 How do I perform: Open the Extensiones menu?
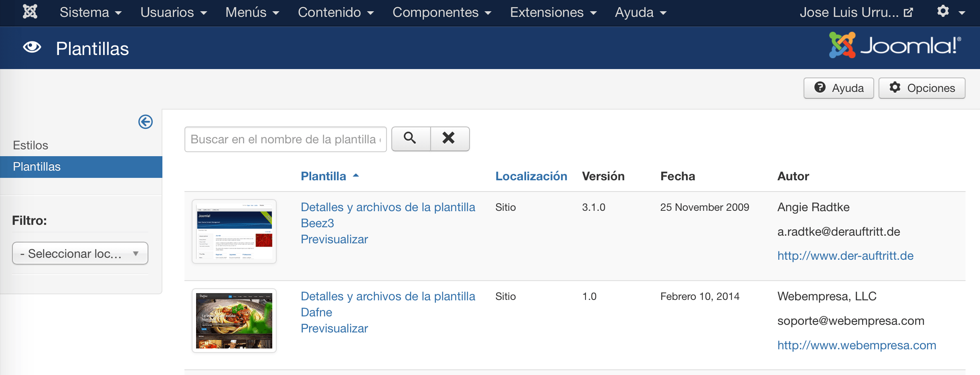(x=553, y=12)
